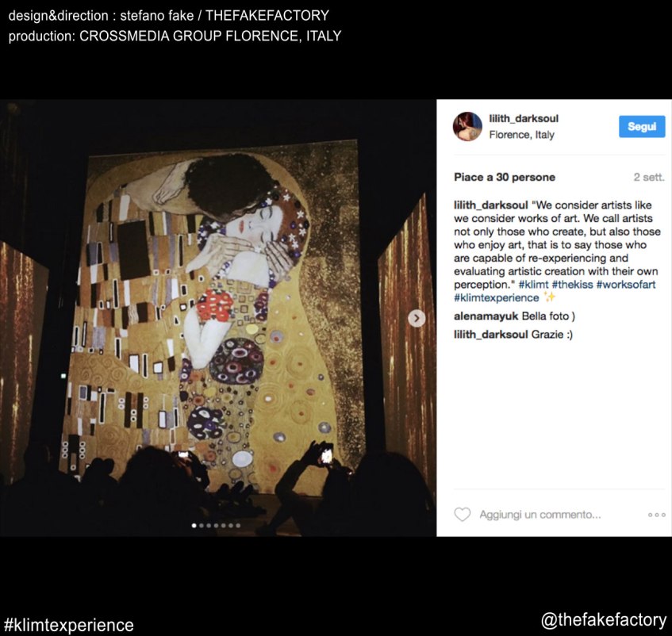Open the #thekiss hashtag link
Screen dimensions: 672x636
(x=572, y=285)
